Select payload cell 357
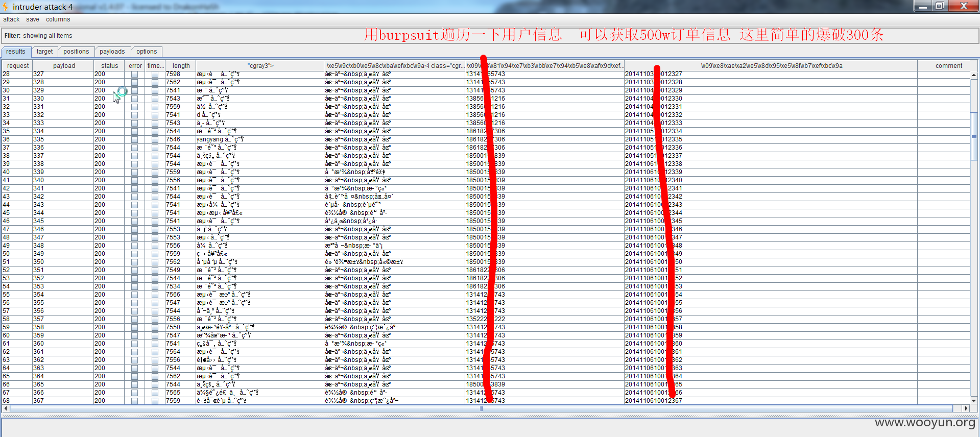Image resolution: width=980 pixels, height=437 pixels. [63, 319]
